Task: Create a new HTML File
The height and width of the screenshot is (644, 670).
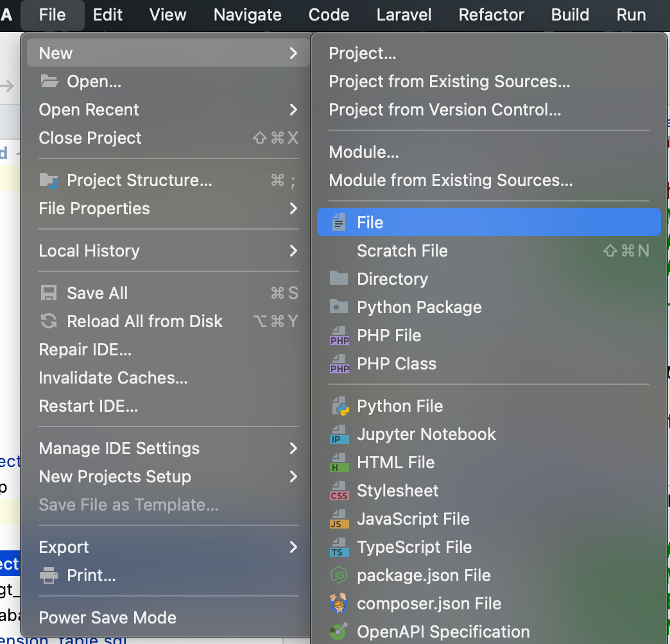Action: tap(397, 462)
